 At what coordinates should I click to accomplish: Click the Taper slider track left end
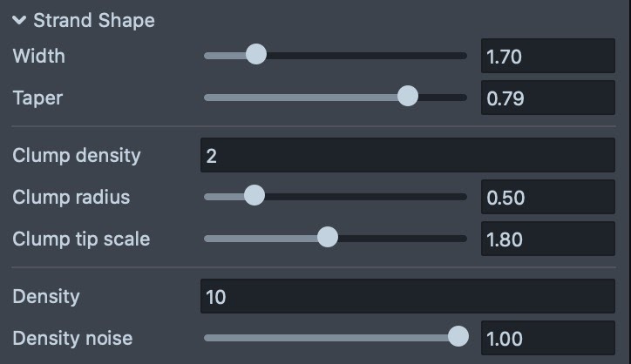point(211,97)
